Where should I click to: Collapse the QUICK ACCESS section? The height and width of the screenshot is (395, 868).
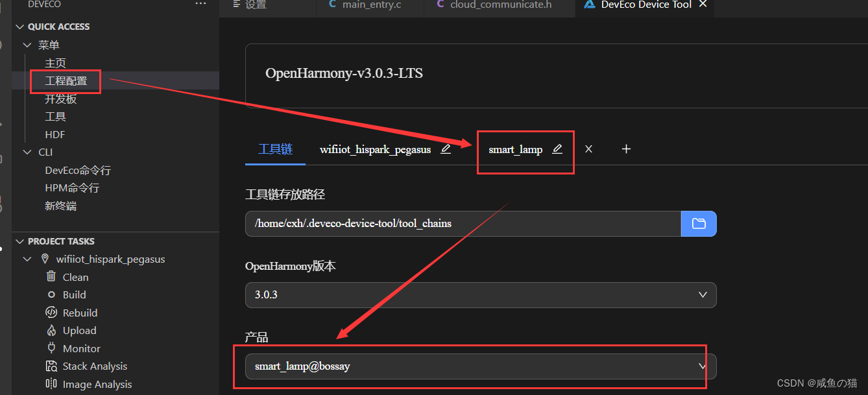18,27
